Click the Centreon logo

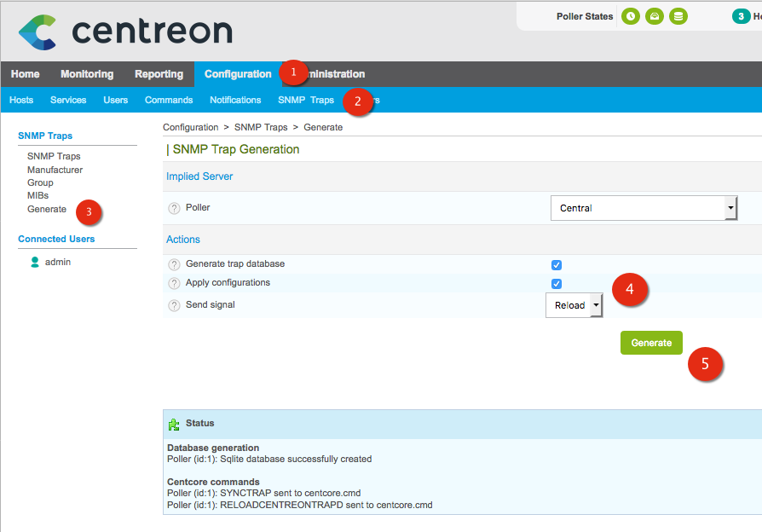124,32
